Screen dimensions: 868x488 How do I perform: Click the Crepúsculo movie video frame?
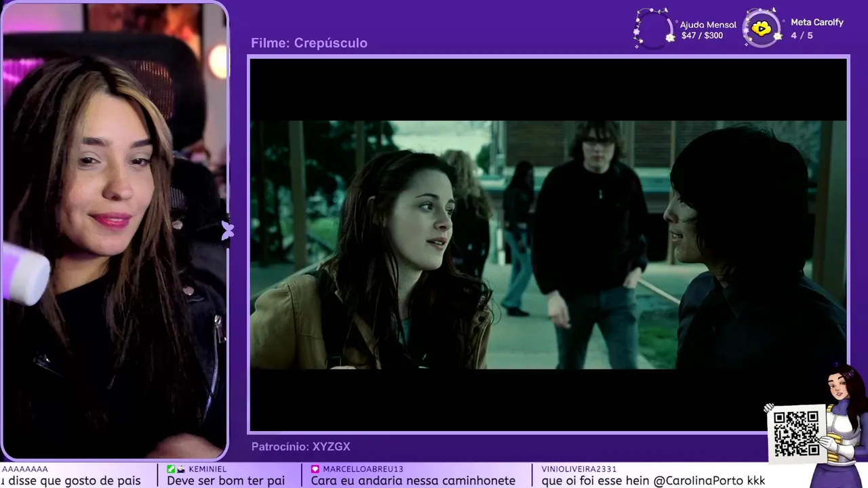[x=549, y=245]
